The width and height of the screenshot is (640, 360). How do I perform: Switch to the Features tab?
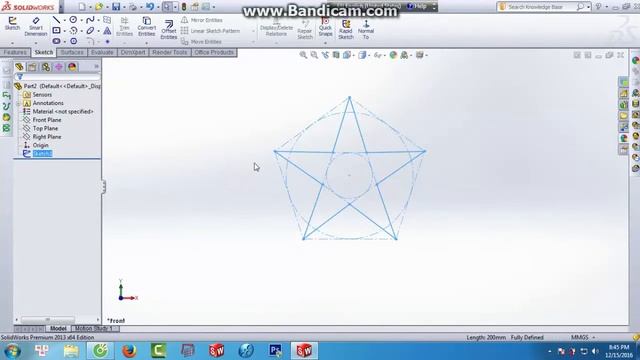[16, 52]
